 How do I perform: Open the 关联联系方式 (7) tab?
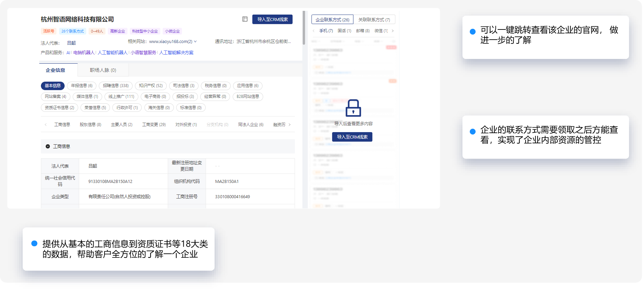click(x=374, y=20)
